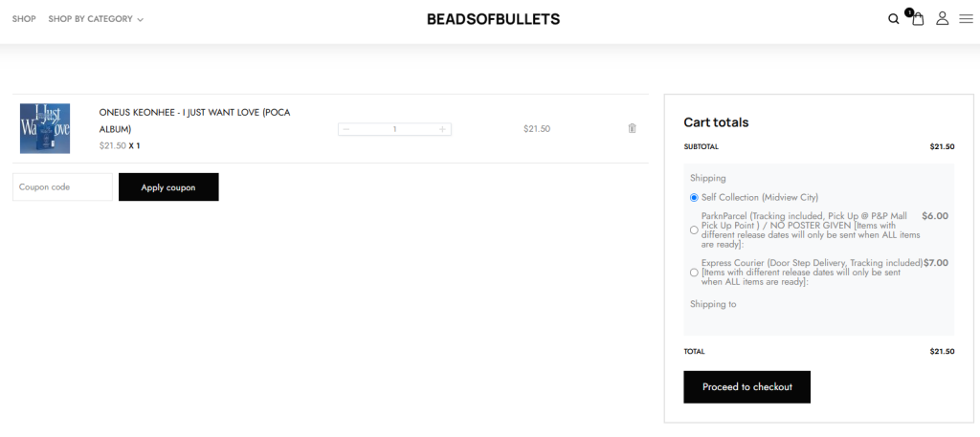Decrease quantity with the minus icon

click(346, 129)
